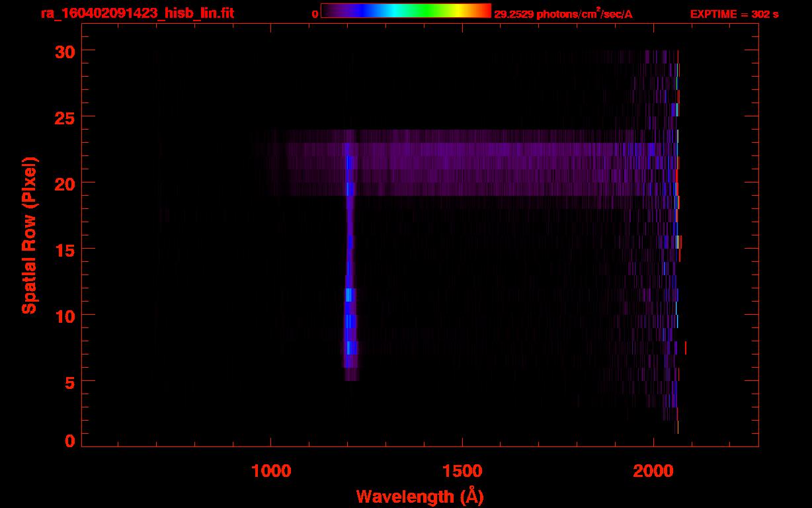Click the Spatial Row (Pixel) axis title
812x508 pixels.
coord(28,235)
